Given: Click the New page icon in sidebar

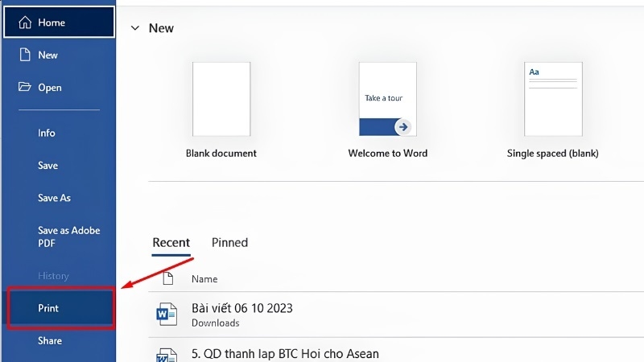Looking at the screenshot, I should 25,55.
